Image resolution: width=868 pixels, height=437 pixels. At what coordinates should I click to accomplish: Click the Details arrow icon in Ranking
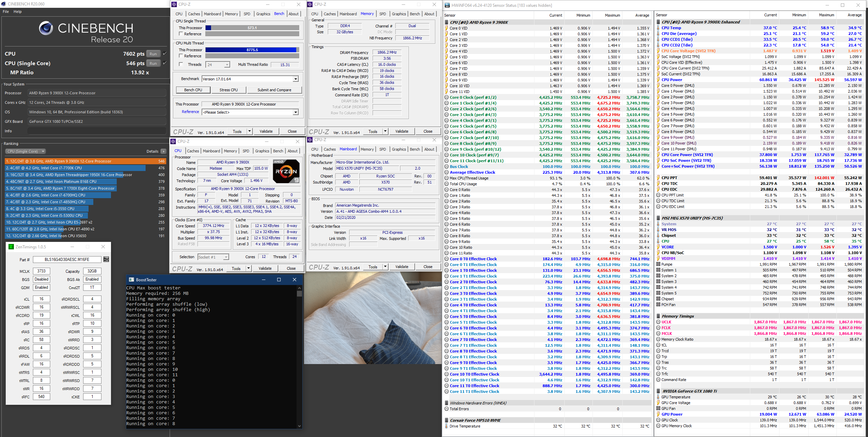(164, 151)
